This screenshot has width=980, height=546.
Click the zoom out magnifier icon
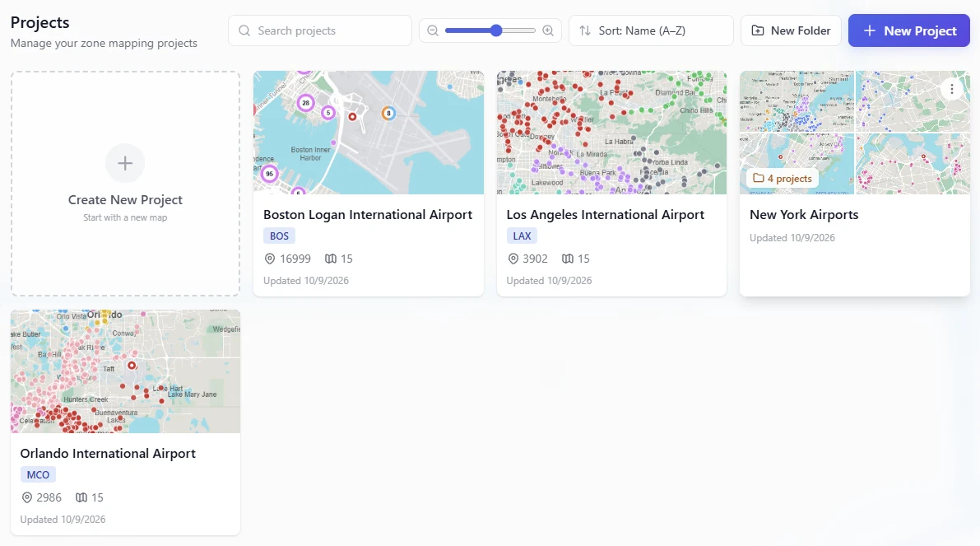pos(433,30)
